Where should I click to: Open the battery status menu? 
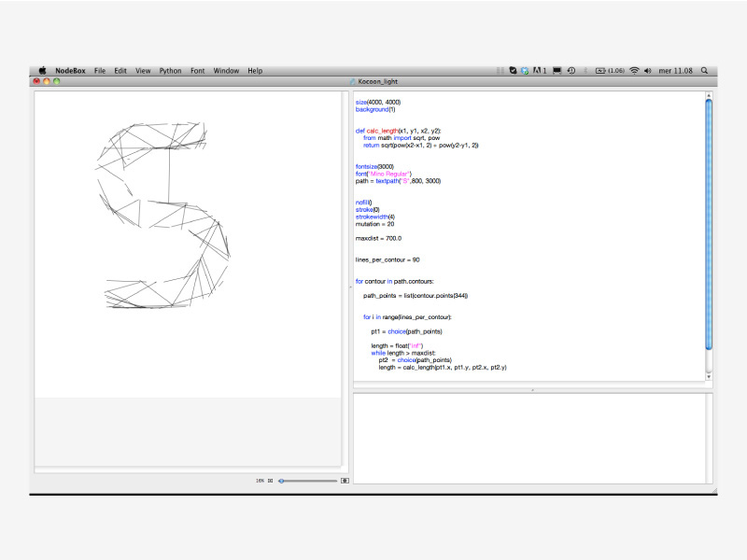[610, 71]
